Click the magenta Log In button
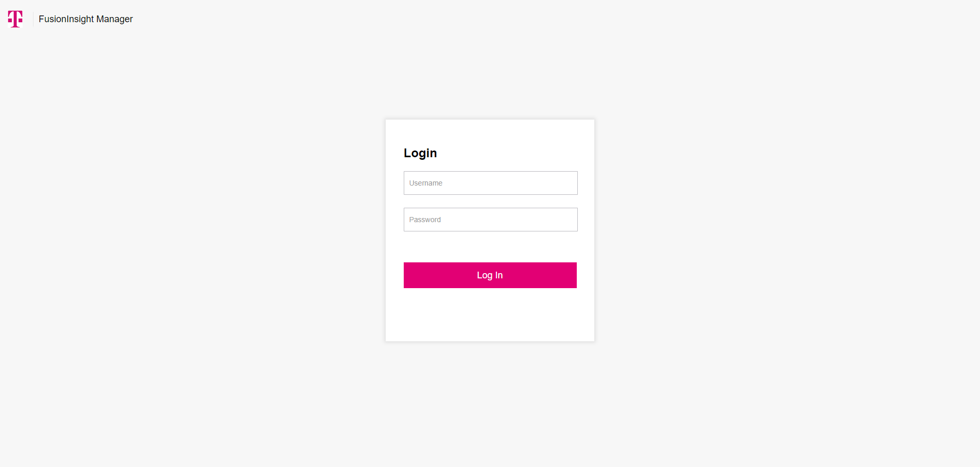 [490, 275]
